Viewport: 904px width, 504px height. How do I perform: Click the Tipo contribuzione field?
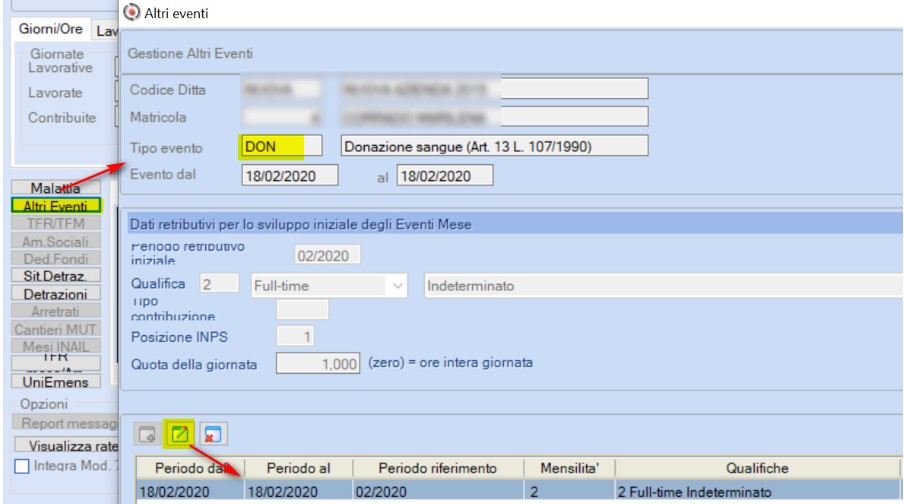(303, 309)
